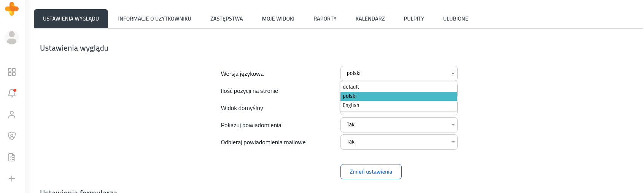Image resolution: width=644 pixels, height=193 pixels.
Task: Expand the Pokazuj powiadomienia dropdown
Action: pyautogui.click(x=399, y=125)
